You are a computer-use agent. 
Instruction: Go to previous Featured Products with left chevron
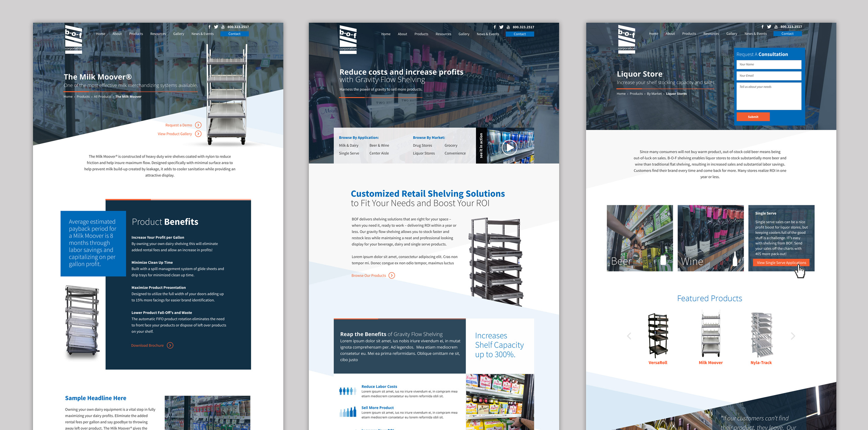click(x=629, y=336)
